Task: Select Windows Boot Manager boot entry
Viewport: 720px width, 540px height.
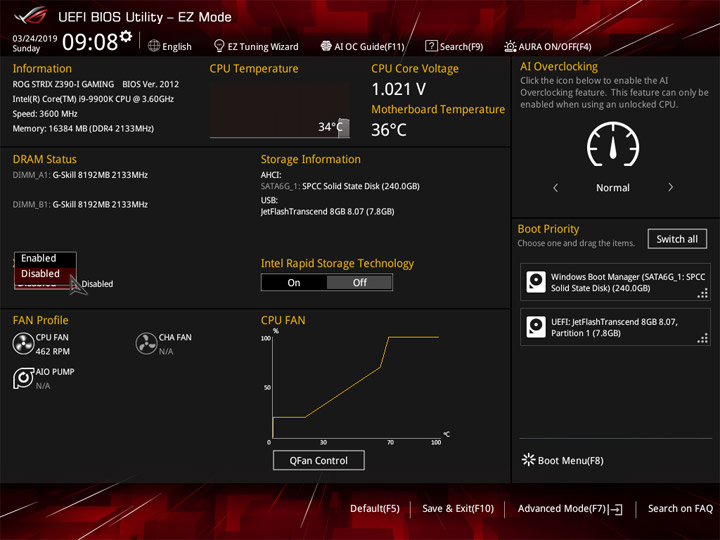Action: pos(615,282)
